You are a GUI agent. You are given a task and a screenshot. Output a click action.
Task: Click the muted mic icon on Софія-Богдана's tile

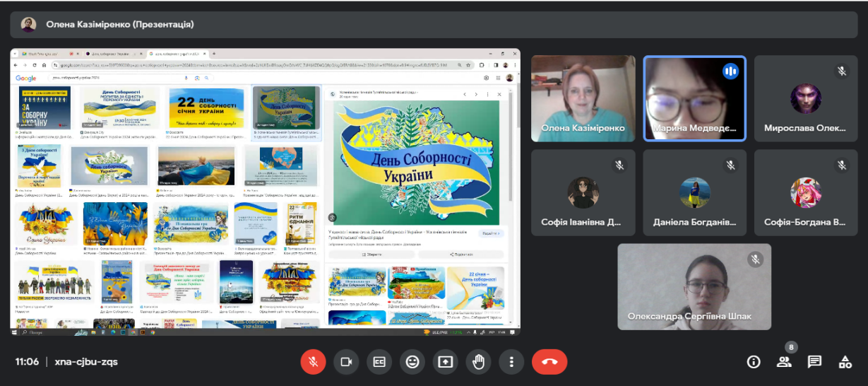point(841,165)
